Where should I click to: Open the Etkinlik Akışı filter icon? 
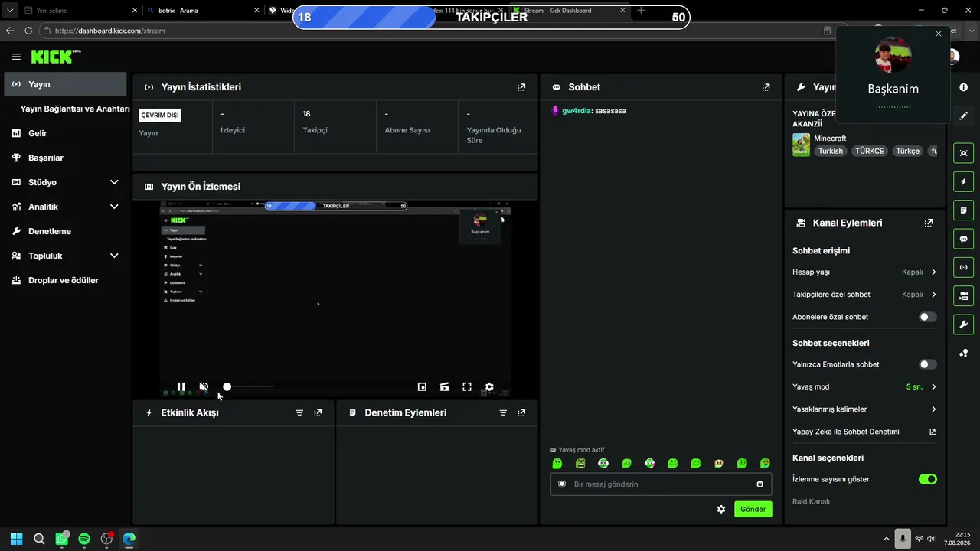pos(299,412)
